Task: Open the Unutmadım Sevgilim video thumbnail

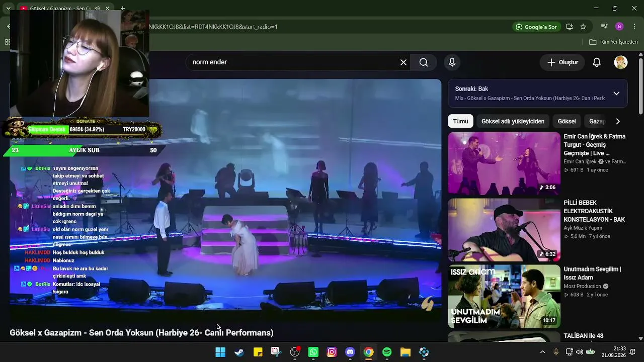Action: pyautogui.click(x=504, y=296)
